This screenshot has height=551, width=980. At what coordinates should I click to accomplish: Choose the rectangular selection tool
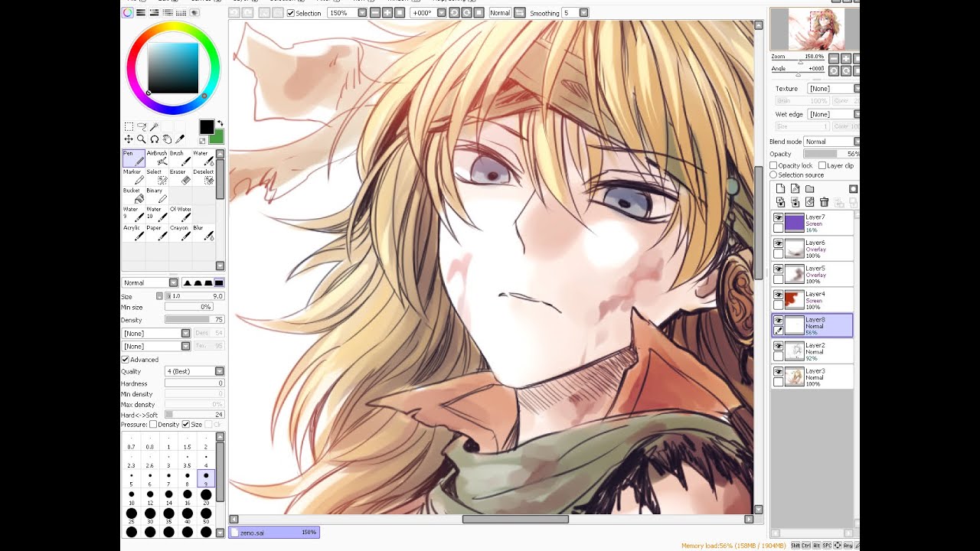pos(129,127)
